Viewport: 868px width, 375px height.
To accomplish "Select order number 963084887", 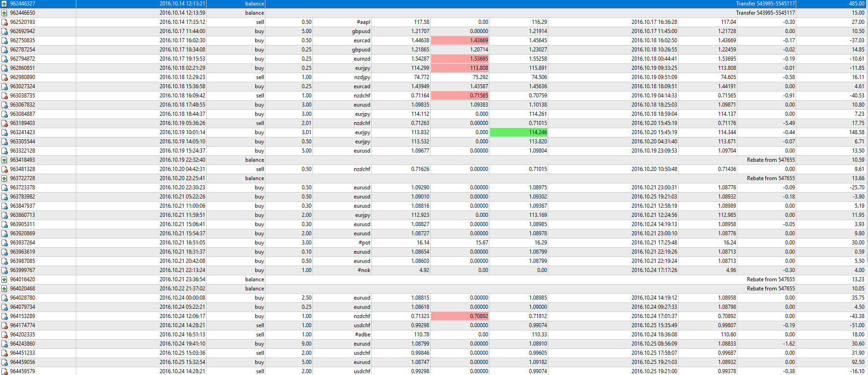I will coord(23,114).
